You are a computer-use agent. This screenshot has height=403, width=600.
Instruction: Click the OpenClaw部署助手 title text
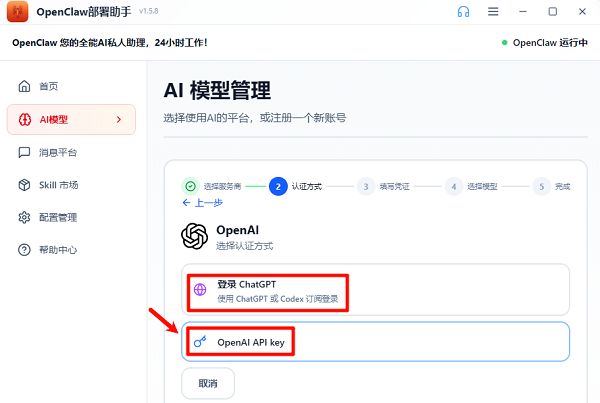84,11
